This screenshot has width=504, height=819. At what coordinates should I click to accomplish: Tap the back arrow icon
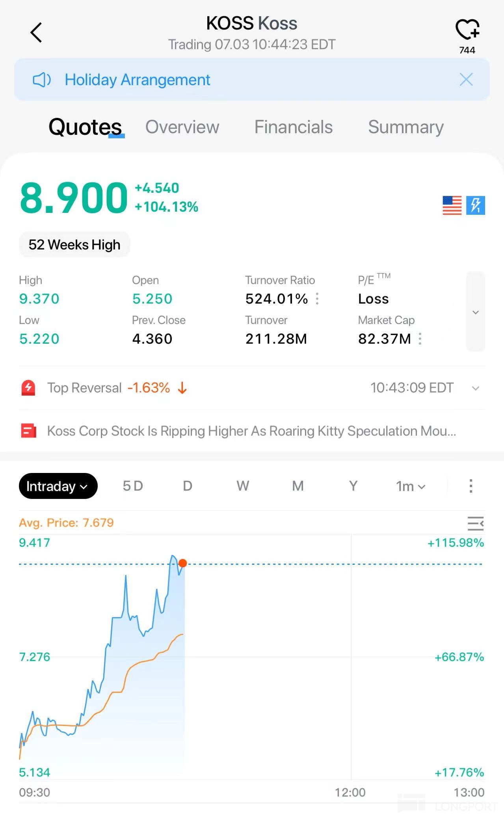[x=36, y=32]
